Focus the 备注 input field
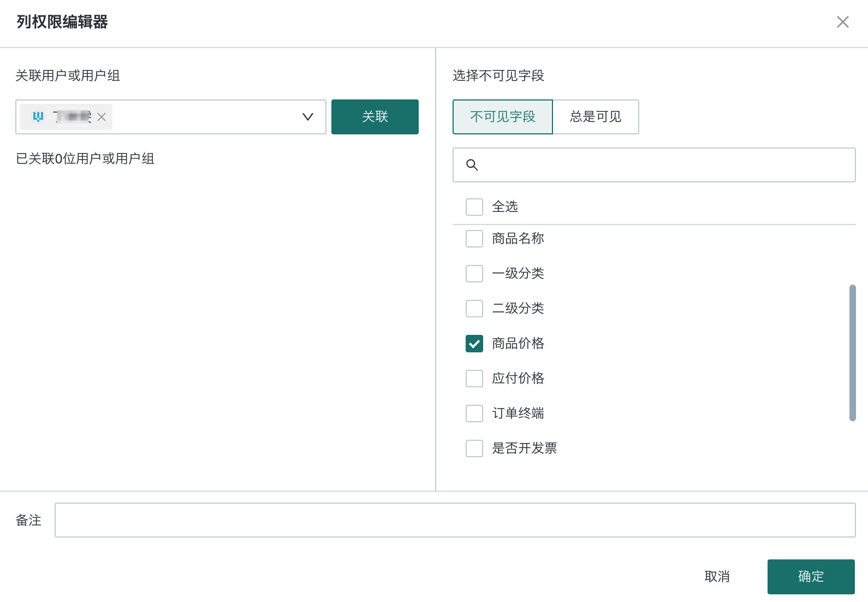Image resolution: width=868 pixels, height=602 pixels. 455,520
